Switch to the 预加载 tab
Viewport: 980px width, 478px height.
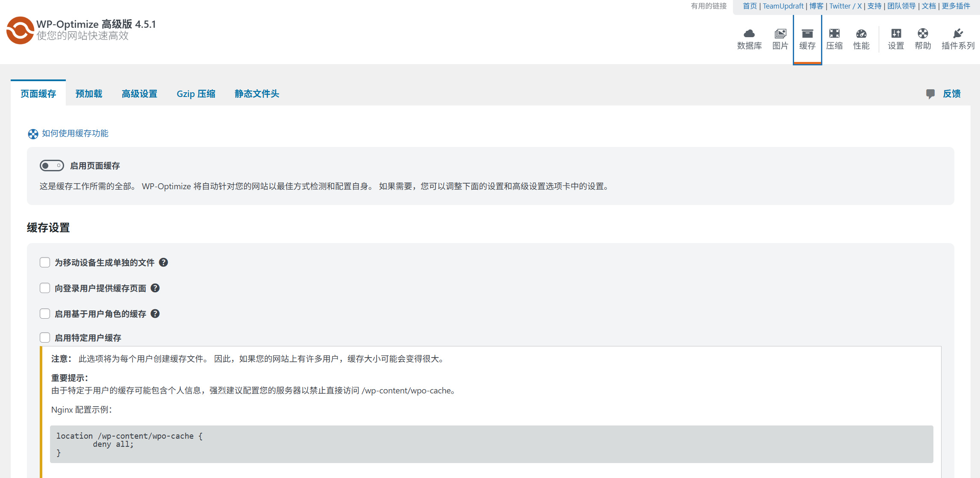88,94
